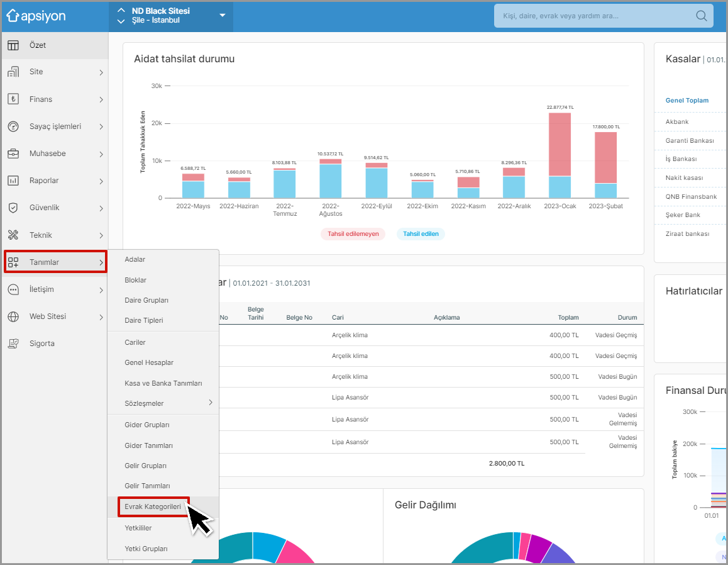Open Kasa ve Banka Tanımları
The width and height of the screenshot is (728, 565).
163,383
